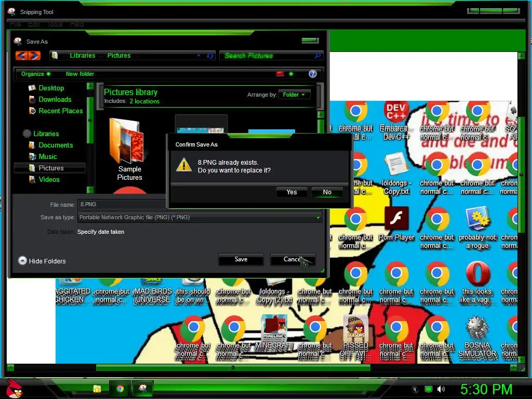Image resolution: width=532 pixels, height=399 pixels.
Task: Click the PISSED OFF AVI icon
Action: 355,336
